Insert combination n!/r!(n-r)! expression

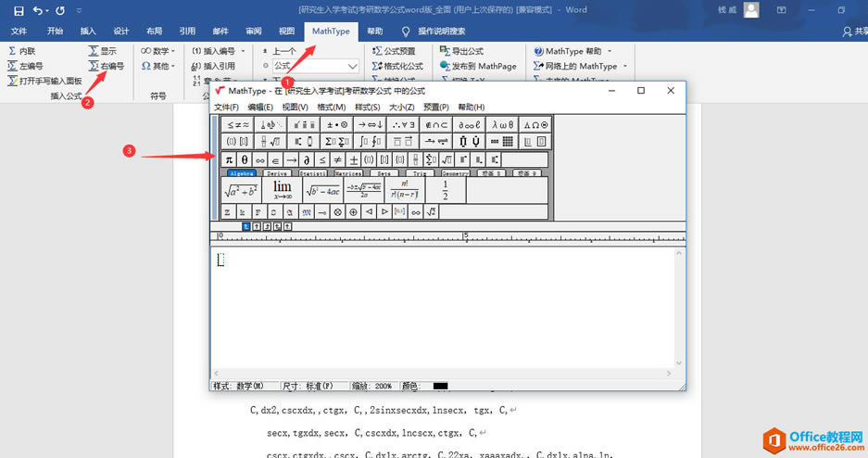pos(405,190)
